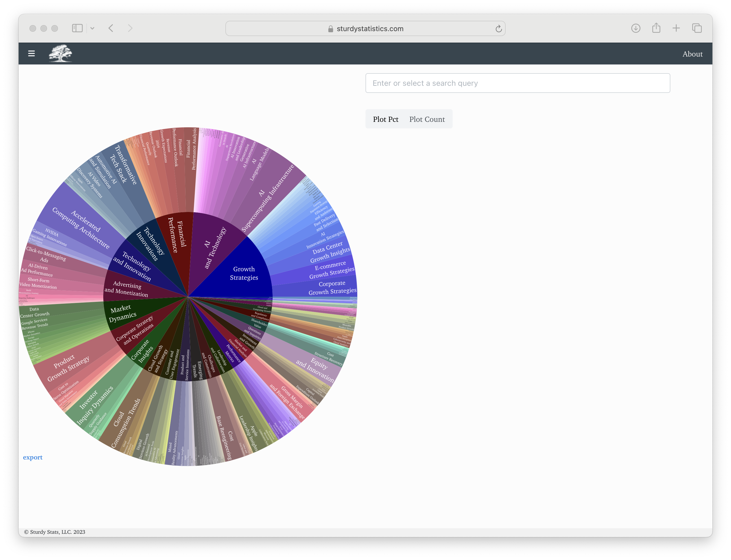
Task: Show all tabs with the tab overview icon
Action: [696, 28]
